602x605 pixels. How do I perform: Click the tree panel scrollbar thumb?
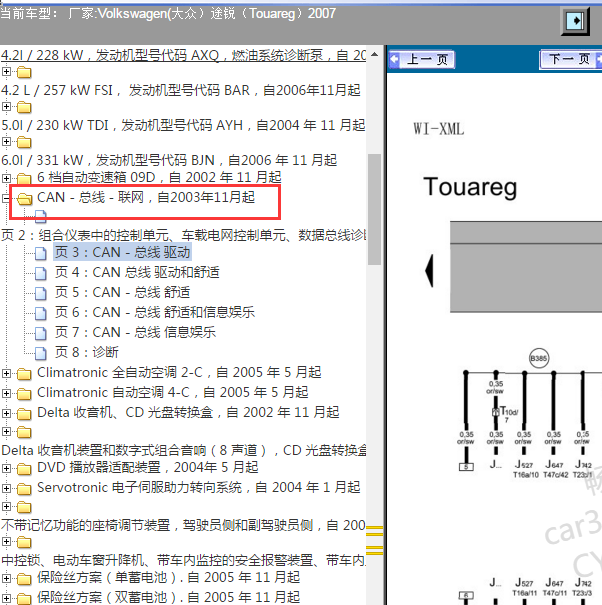coord(374,210)
